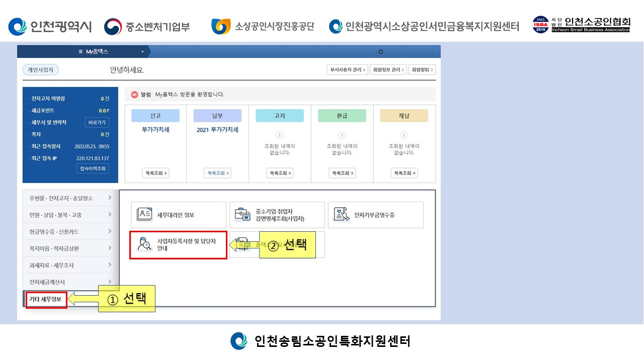The height and width of the screenshot is (362, 644).
Task: Click 목록조회 + under 환급
Action: [x=342, y=173]
